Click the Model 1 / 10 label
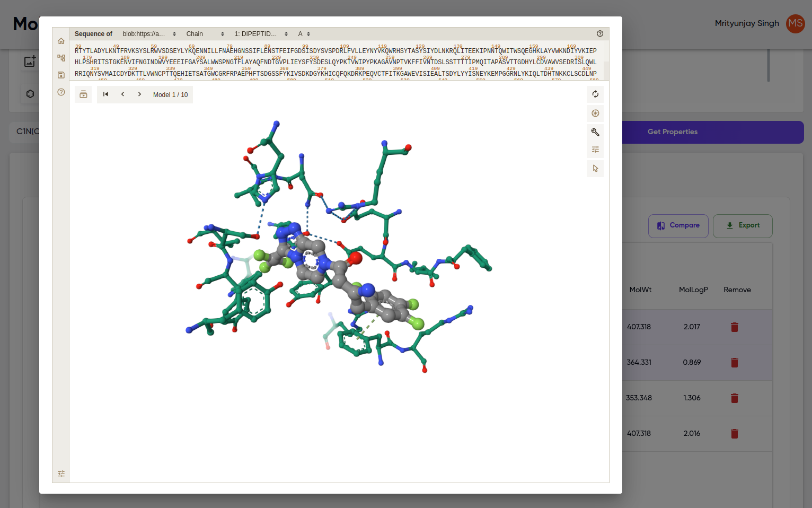 (x=170, y=95)
